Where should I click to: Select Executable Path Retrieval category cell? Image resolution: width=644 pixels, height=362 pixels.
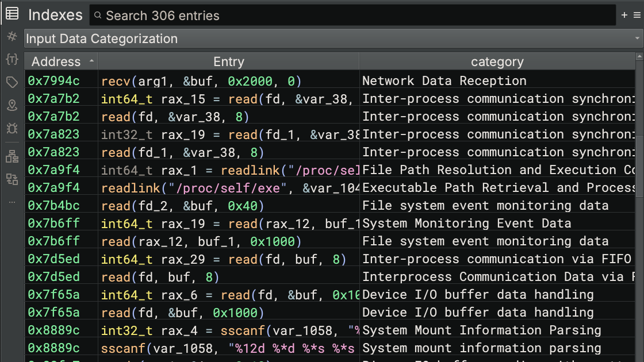(499, 187)
